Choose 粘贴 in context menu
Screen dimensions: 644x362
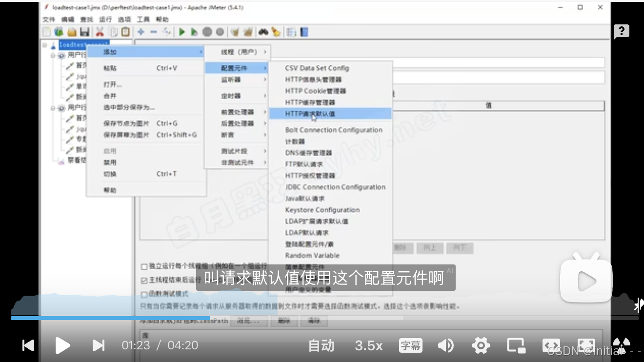pos(145,68)
